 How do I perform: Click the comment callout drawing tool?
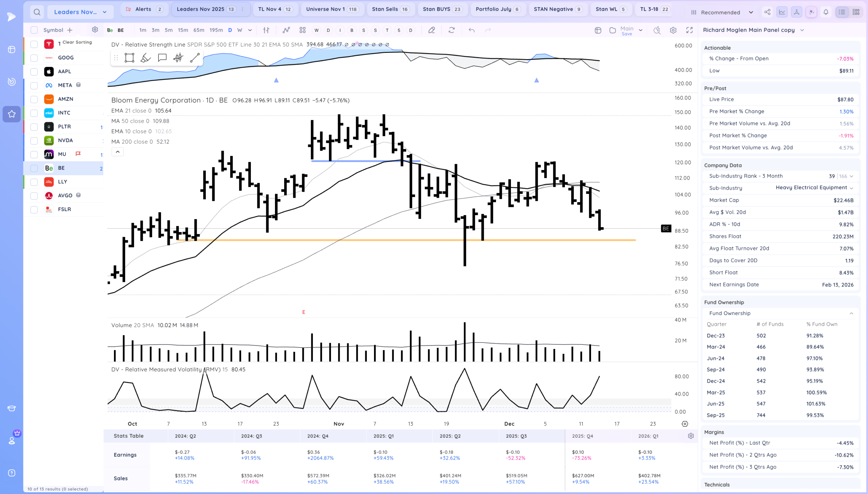(x=162, y=58)
